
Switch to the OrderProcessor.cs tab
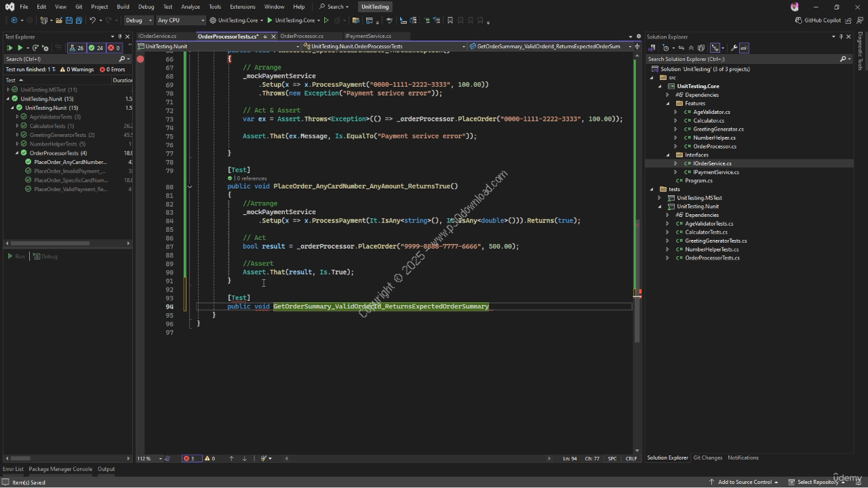[x=302, y=36]
